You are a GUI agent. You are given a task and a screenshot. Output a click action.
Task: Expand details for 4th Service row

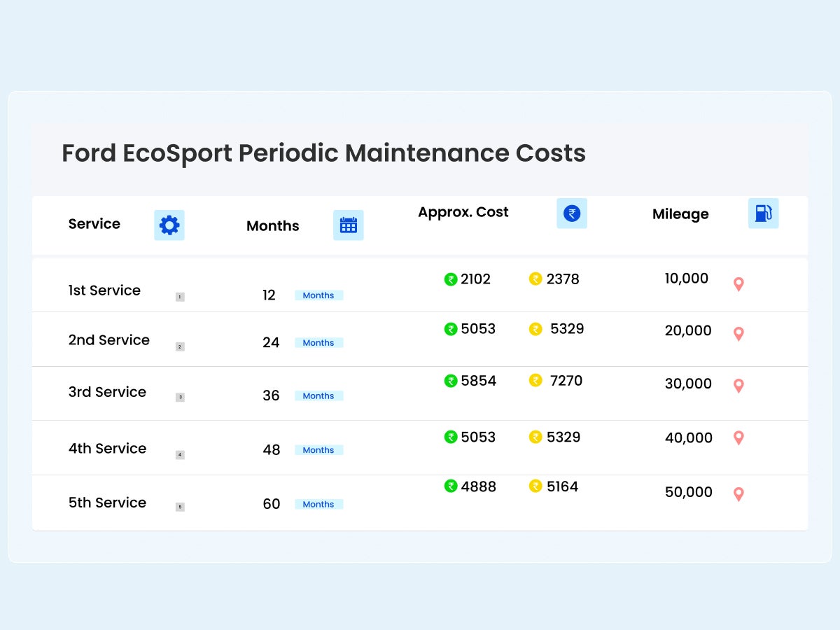[x=180, y=454]
